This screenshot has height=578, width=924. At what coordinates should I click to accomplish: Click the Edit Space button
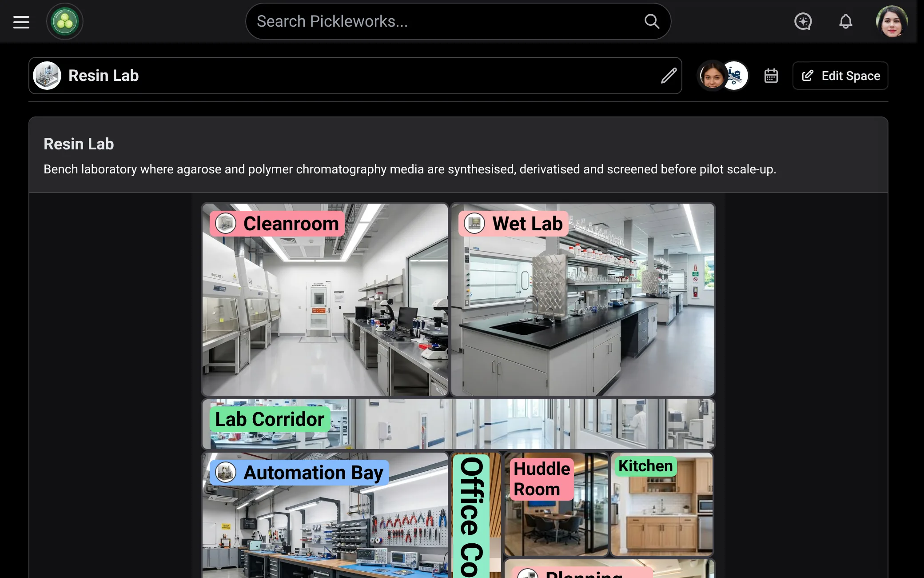[x=840, y=76]
